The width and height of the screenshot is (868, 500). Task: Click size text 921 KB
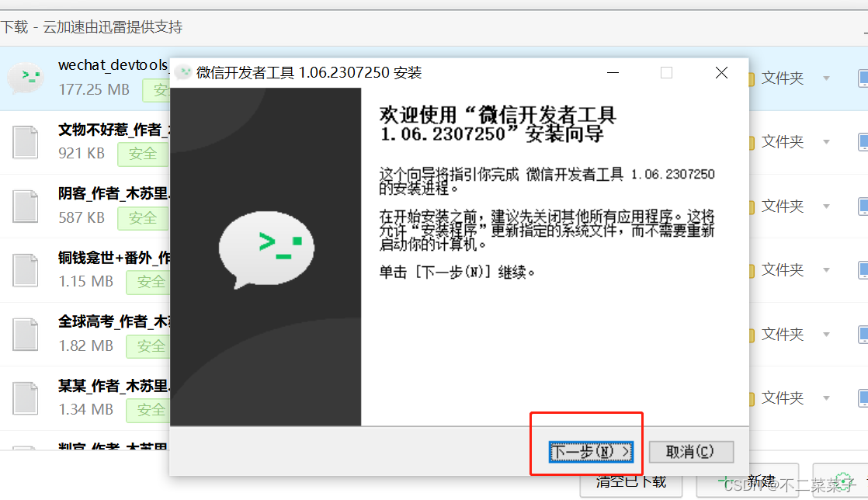(x=82, y=154)
